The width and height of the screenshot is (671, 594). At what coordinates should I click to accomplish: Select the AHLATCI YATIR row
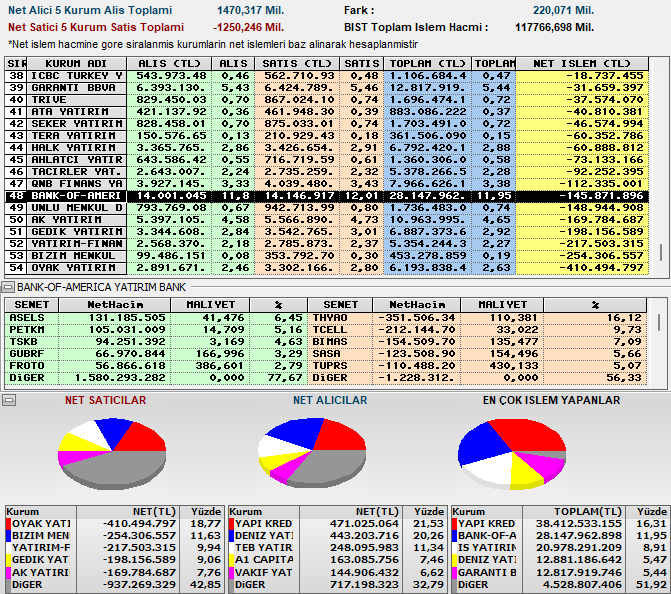(327, 160)
